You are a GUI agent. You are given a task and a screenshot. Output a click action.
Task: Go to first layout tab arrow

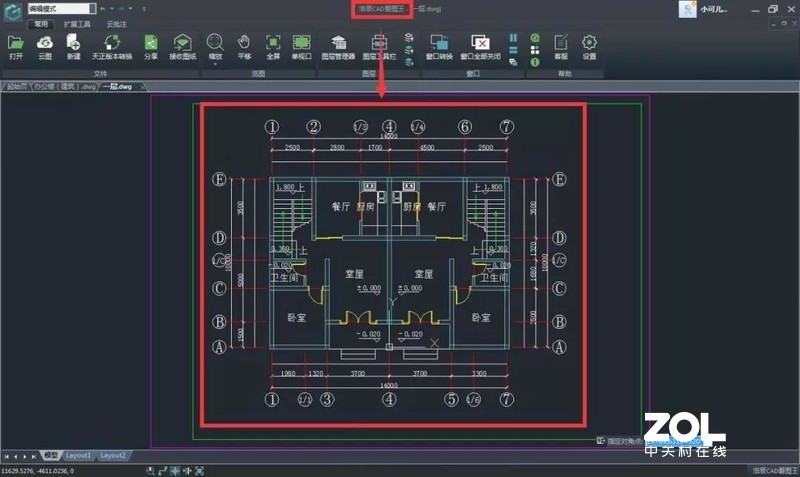click(7, 456)
